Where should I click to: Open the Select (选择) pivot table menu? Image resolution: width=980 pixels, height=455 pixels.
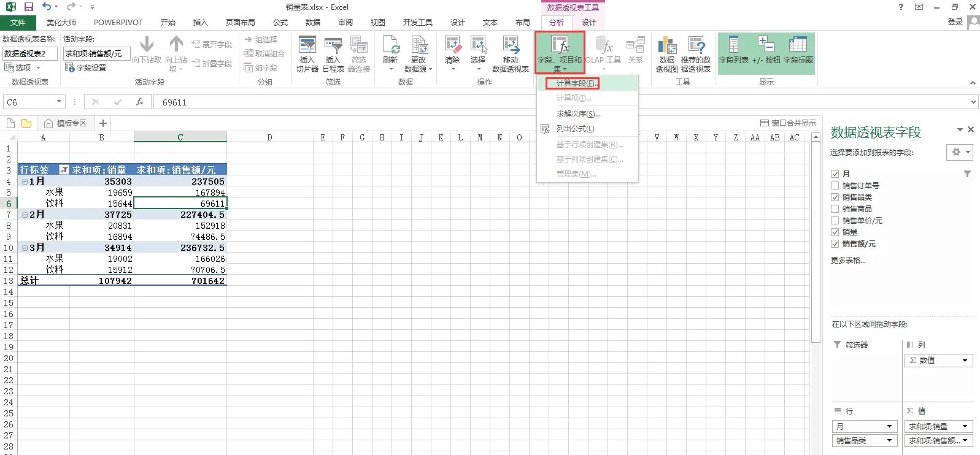click(478, 54)
